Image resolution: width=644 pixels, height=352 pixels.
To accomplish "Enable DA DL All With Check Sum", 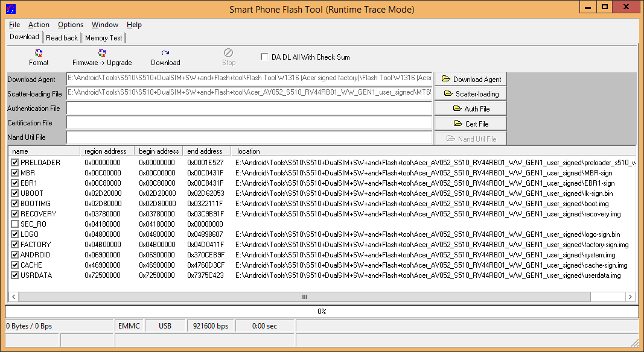I will click(264, 57).
